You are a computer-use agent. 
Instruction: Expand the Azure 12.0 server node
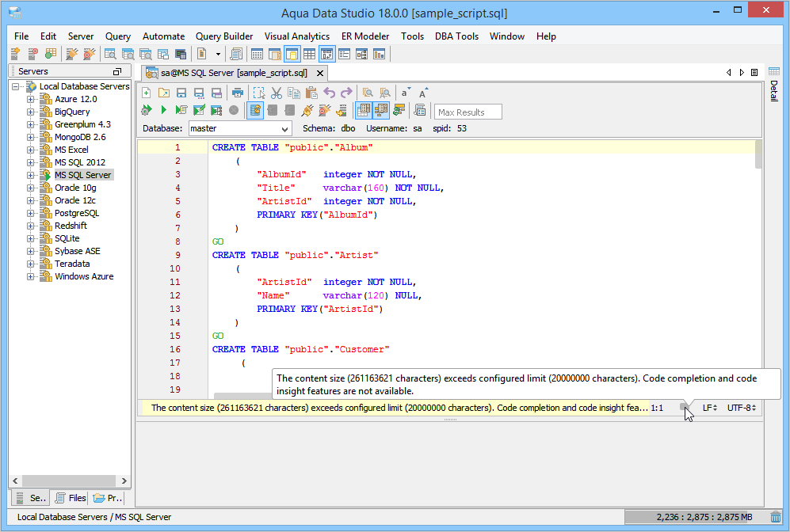point(31,99)
